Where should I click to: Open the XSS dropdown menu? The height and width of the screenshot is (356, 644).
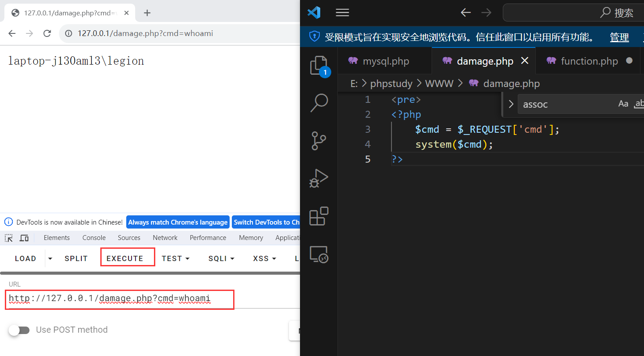coord(264,258)
